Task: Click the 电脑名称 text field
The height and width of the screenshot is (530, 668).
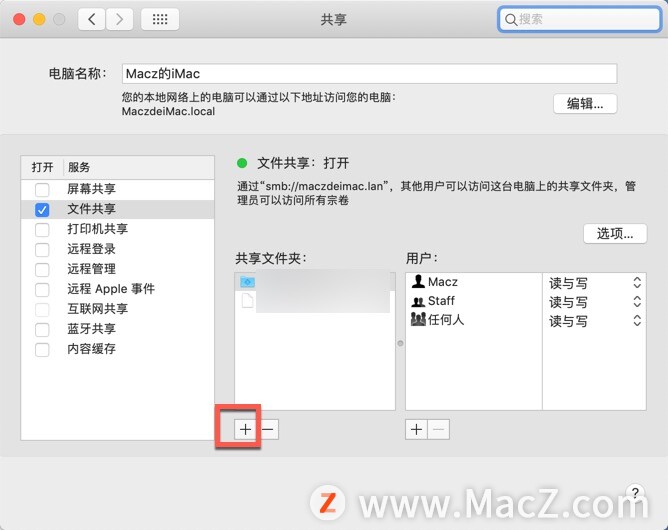Action: click(x=369, y=74)
